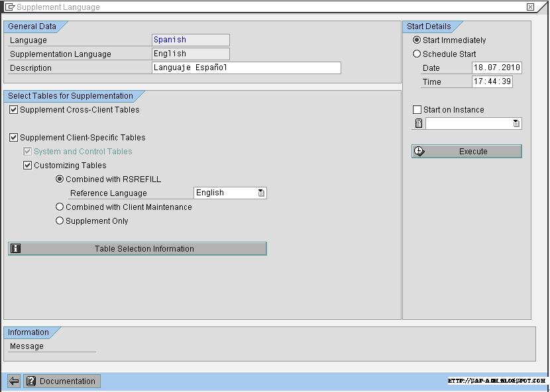This screenshot has height=392, width=550.
Task: Choose the Supplement Only option
Action: 60,220
